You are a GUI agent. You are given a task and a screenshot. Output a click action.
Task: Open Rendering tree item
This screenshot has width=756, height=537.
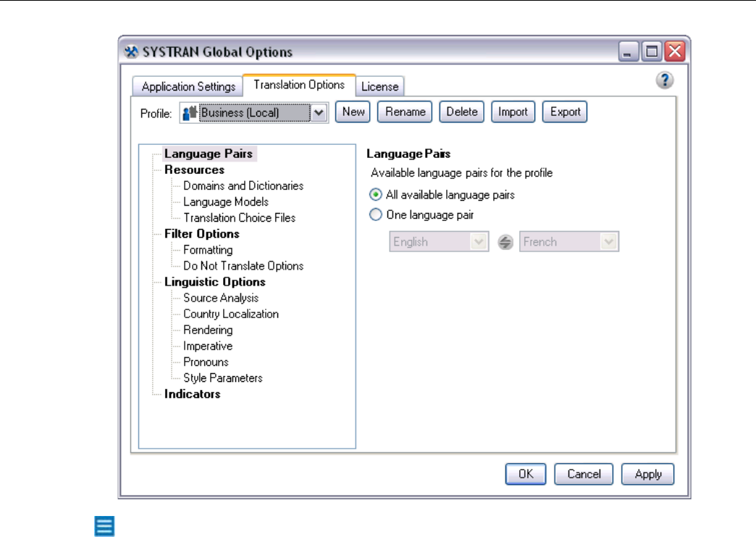[208, 330]
